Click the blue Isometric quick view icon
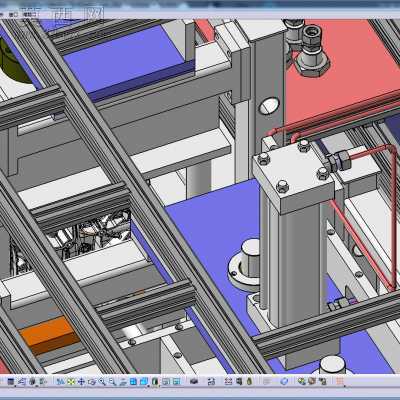Screen dimensions: 400x400 pyautogui.click(x=143, y=381)
